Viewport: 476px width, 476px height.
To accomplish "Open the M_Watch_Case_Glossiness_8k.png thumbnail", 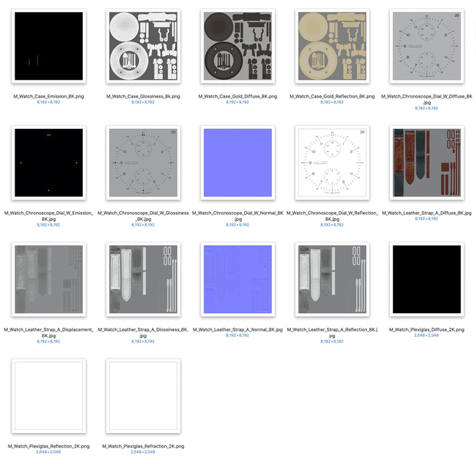I will (144, 46).
